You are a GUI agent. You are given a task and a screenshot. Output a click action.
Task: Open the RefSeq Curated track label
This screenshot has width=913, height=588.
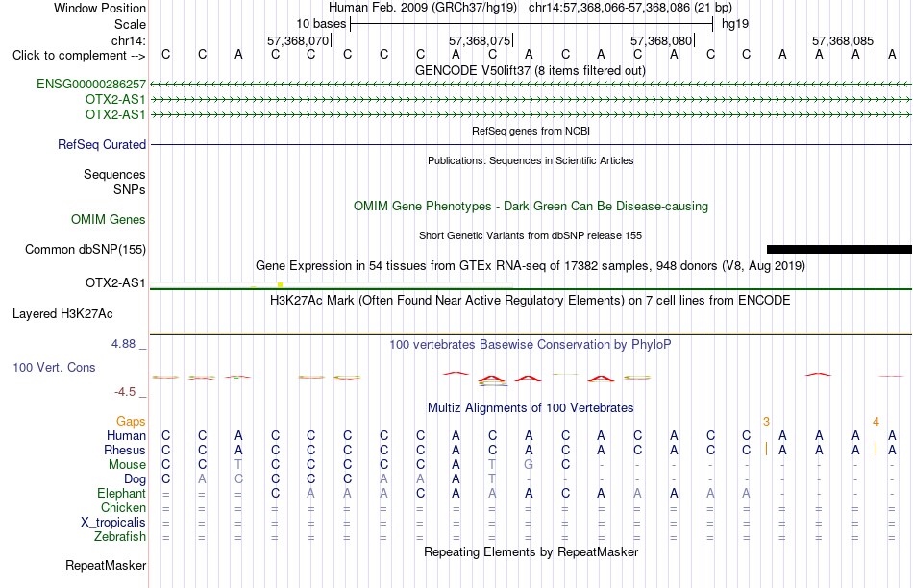[101, 144]
